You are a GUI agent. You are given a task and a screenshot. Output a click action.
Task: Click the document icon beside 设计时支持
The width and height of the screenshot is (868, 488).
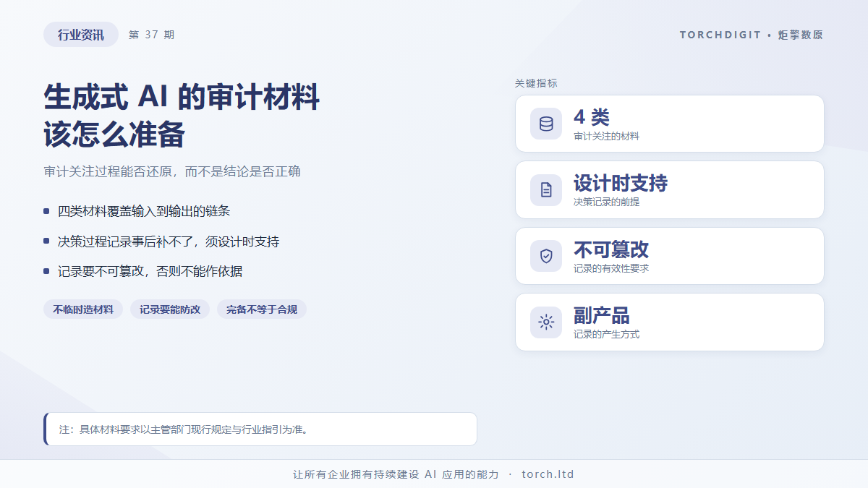point(546,190)
